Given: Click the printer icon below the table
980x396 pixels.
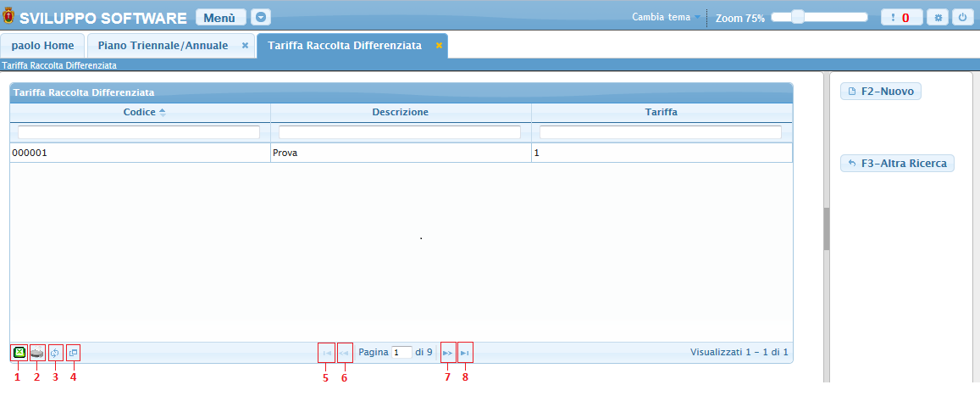Looking at the screenshot, I should point(37,353).
